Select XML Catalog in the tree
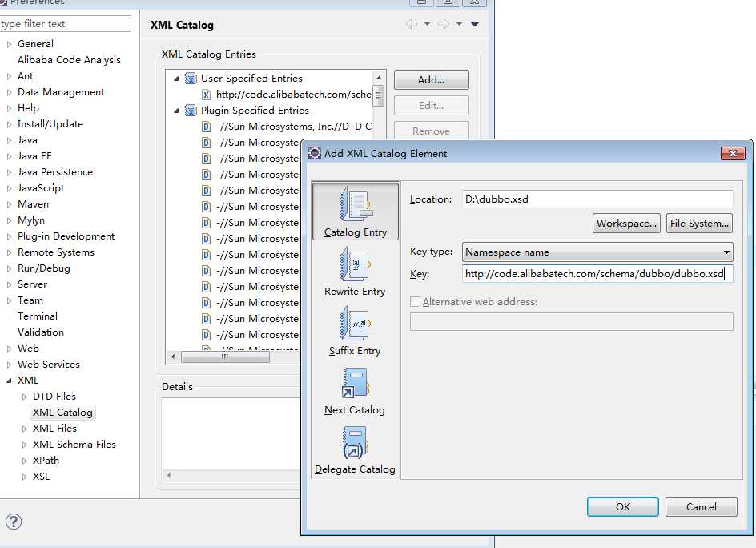Screen dimensions: 756x548 [x=62, y=413]
